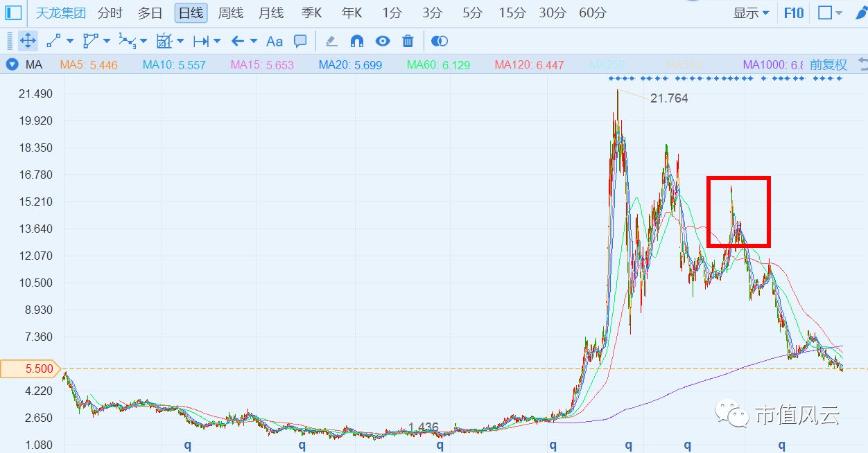Click the MA indicator name label
Image resolution: width=868 pixels, height=453 pixels.
pos(34,64)
